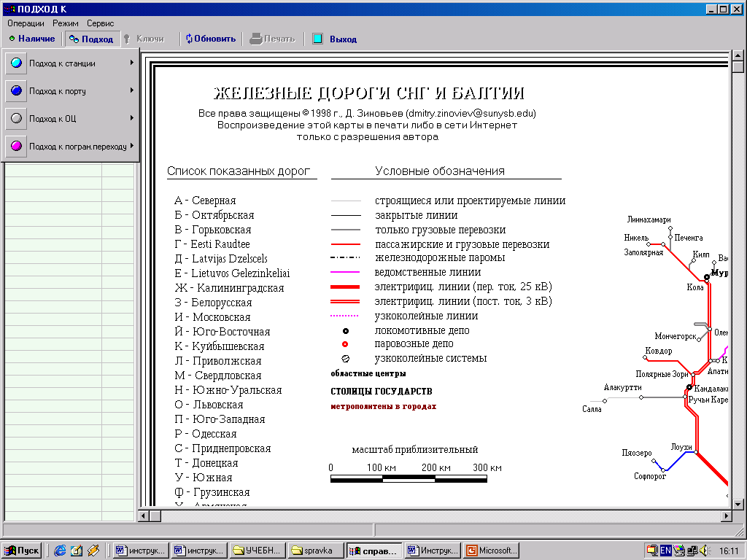Click the third quick launch icon with lightning
Viewport: 747px width, 560px height.
coord(93,551)
